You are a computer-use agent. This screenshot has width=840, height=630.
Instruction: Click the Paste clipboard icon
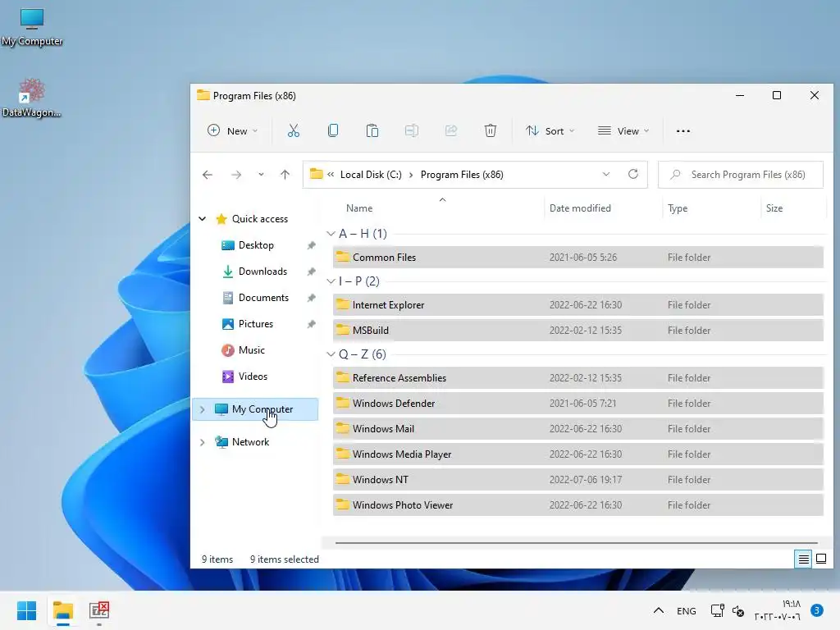click(372, 130)
